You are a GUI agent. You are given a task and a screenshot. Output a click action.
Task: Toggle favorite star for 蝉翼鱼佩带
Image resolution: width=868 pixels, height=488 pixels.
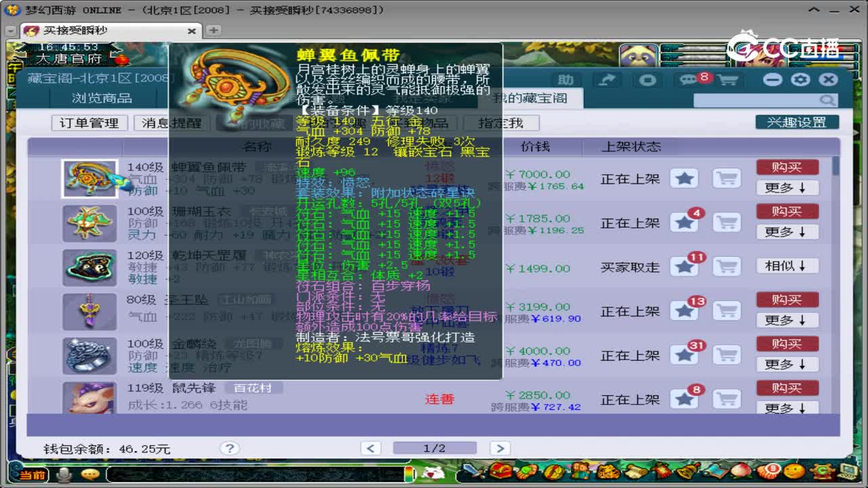tap(684, 178)
